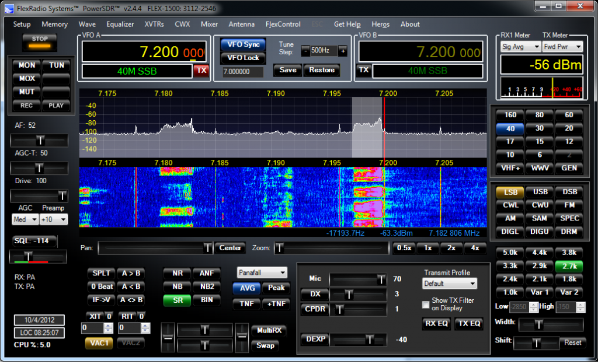Open the XVTRs menu
Viewport: 598px width, 364px height.
coord(154,24)
